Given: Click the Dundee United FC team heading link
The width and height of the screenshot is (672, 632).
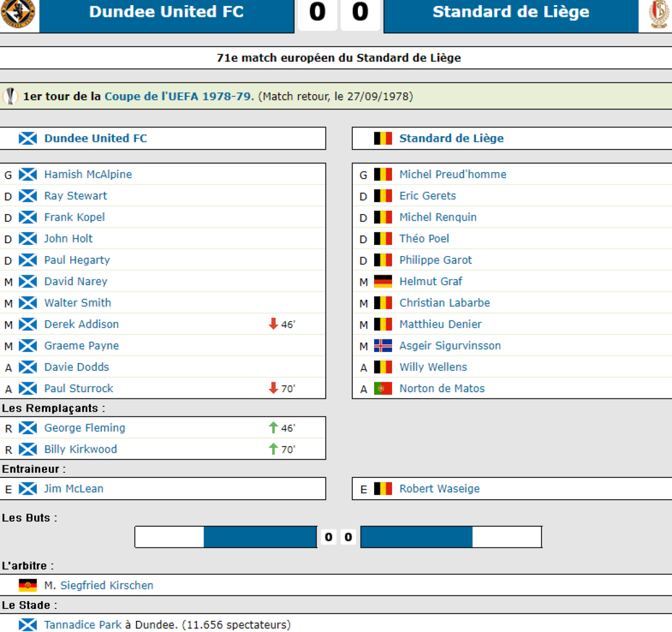Looking at the screenshot, I should pos(95,138).
